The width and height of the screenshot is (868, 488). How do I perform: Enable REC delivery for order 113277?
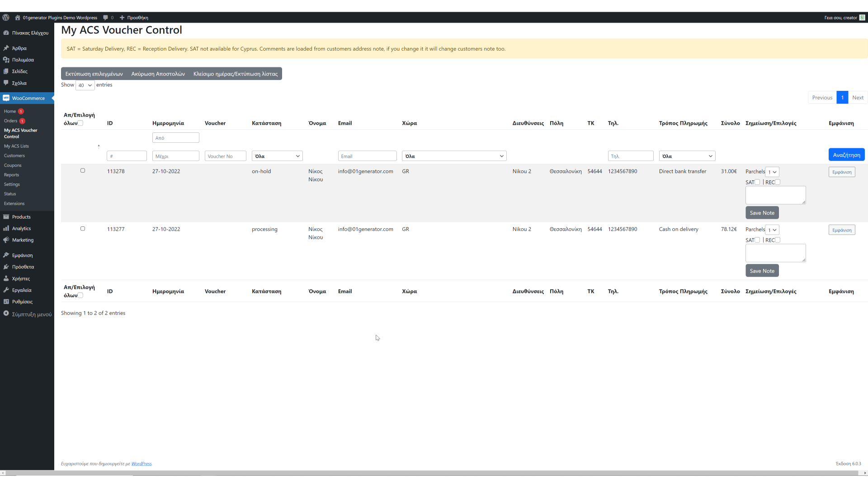point(778,240)
